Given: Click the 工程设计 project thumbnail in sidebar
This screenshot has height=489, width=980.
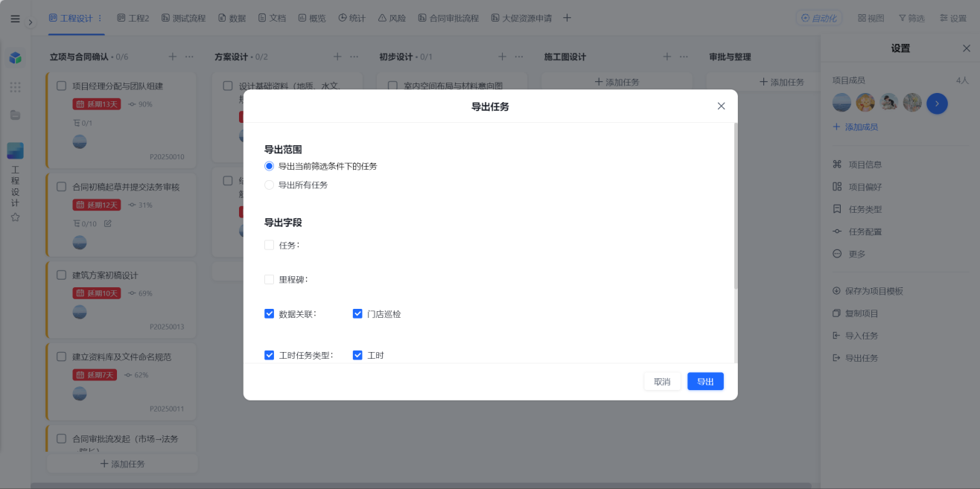Looking at the screenshot, I should (15, 151).
